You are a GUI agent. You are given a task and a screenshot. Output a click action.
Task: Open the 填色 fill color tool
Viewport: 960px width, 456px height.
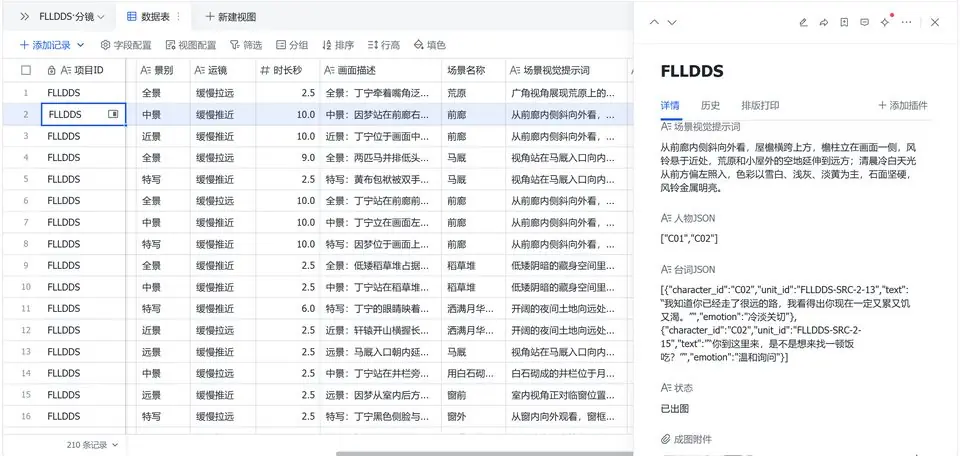click(430, 45)
